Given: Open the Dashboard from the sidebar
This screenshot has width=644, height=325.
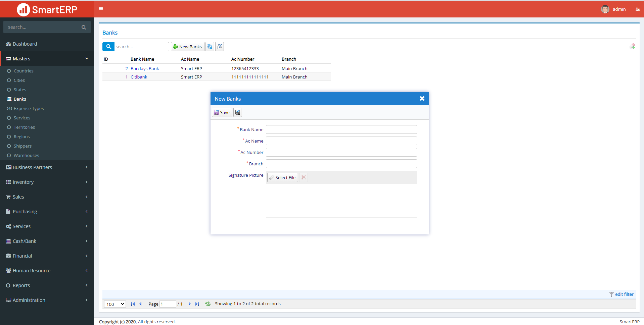Looking at the screenshot, I should point(25,44).
